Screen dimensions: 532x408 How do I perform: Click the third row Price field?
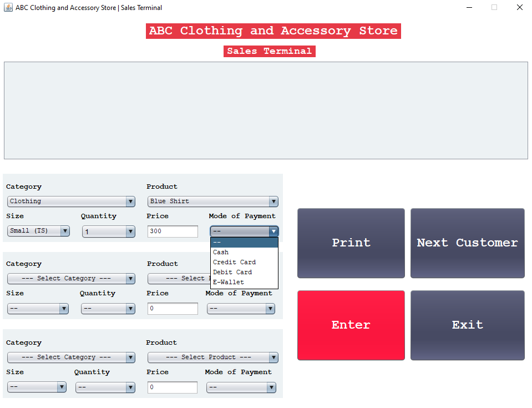tap(173, 387)
